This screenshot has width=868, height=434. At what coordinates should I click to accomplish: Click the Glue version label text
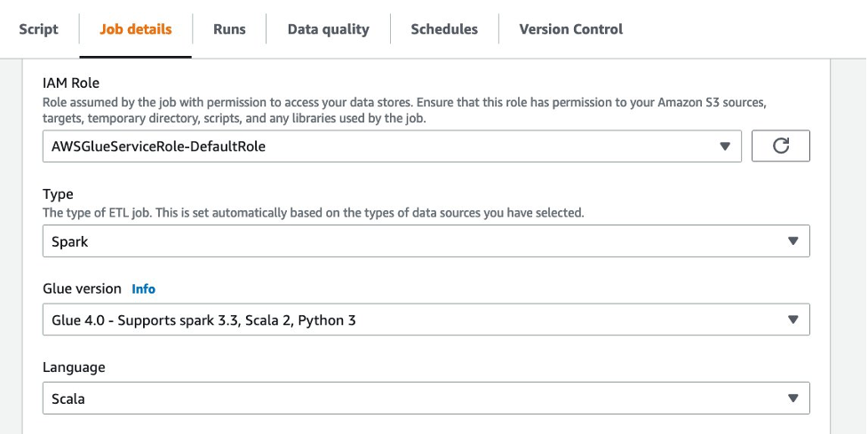82,288
